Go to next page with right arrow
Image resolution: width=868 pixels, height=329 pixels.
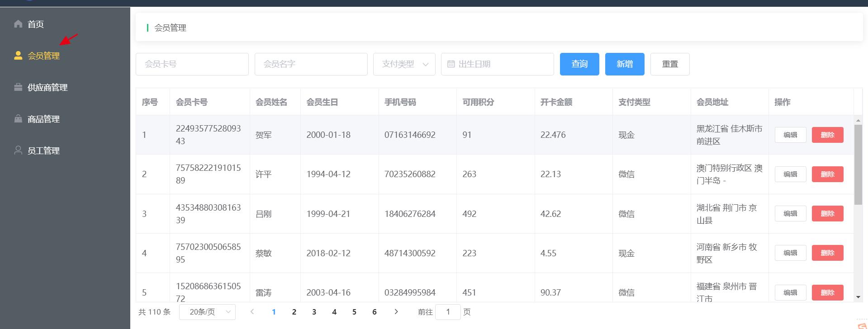[396, 312]
